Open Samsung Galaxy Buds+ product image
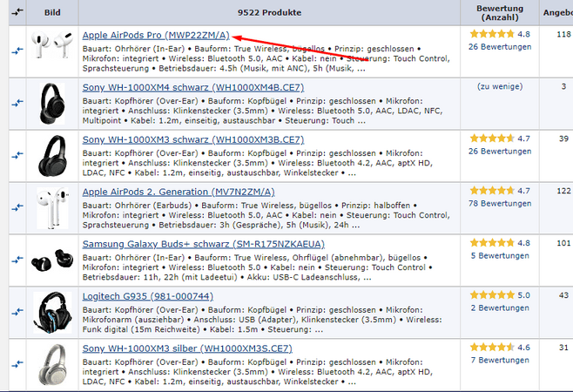The width and height of the screenshot is (573, 392). (52, 260)
